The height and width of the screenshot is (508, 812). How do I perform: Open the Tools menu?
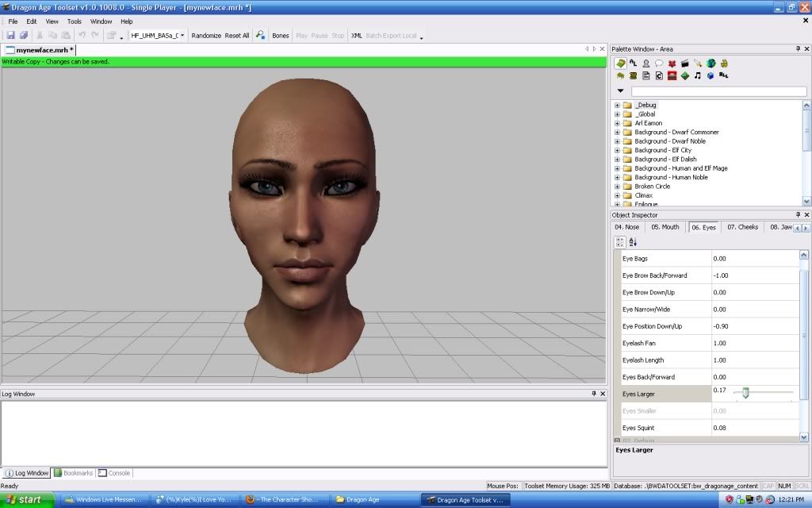(x=74, y=21)
